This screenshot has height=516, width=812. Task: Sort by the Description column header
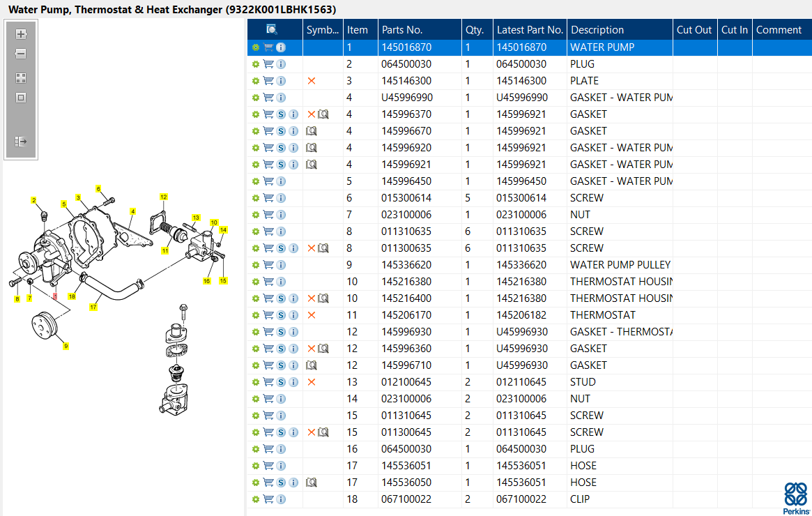(620, 29)
